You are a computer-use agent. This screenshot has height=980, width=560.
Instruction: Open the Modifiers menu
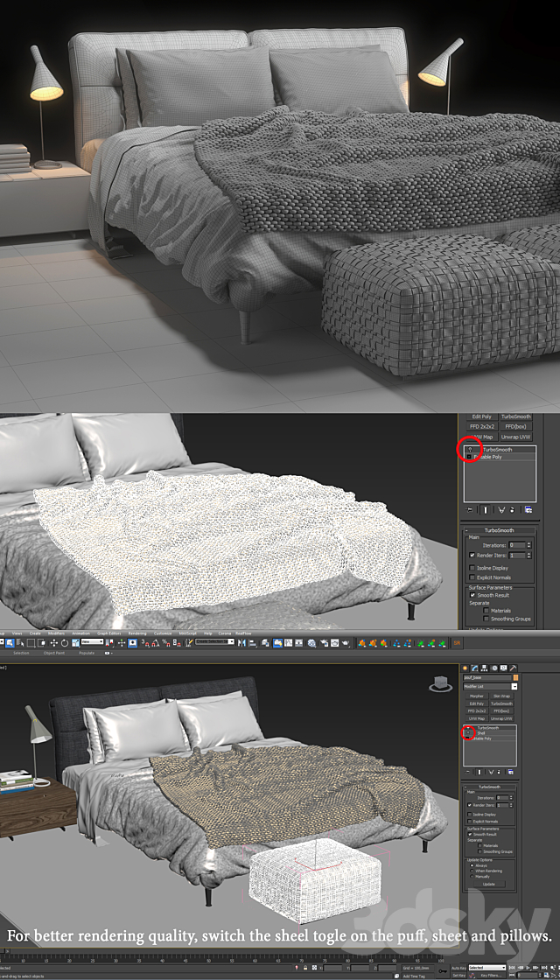tap(56, 633)
